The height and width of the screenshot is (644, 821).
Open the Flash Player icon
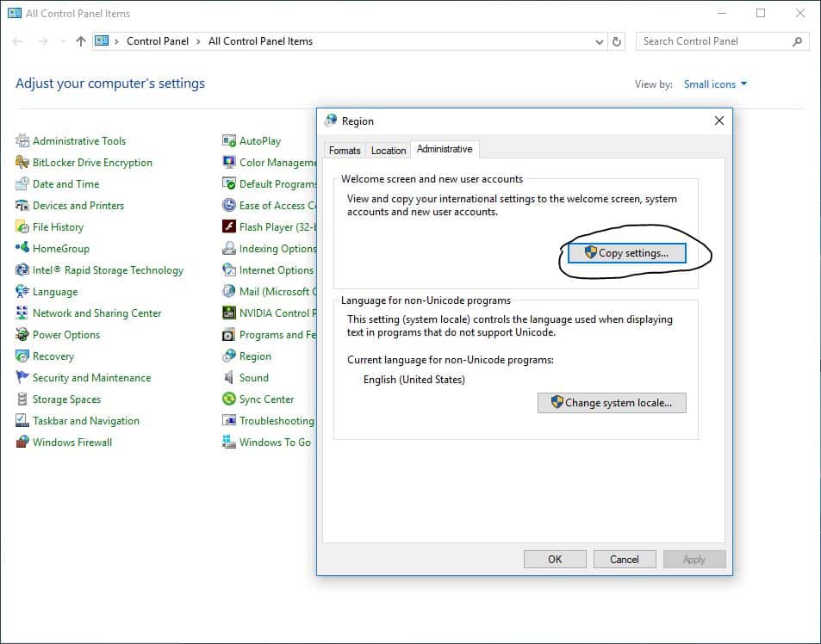[229, 226]
